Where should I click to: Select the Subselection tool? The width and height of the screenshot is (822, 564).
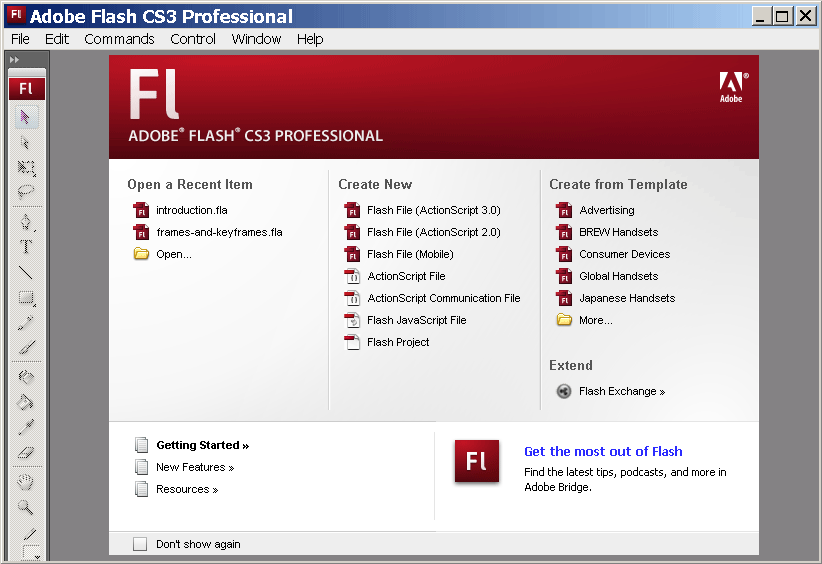point(26,142)
